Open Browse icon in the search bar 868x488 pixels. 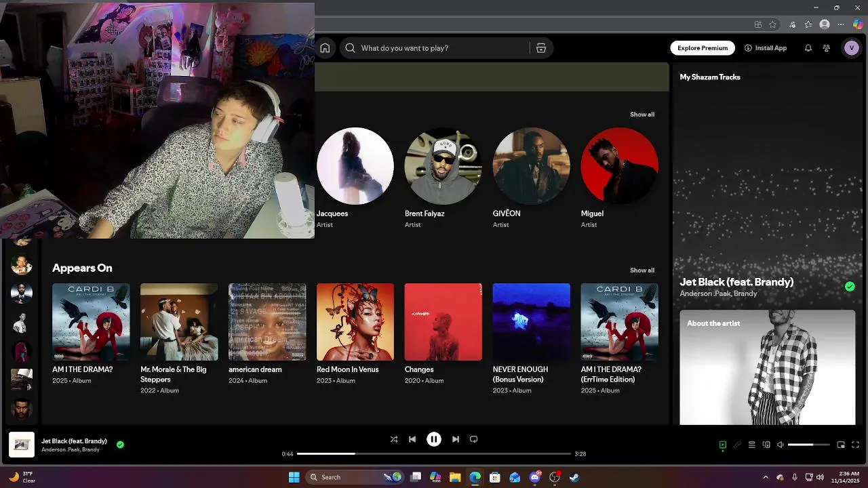tap(540, 48)
